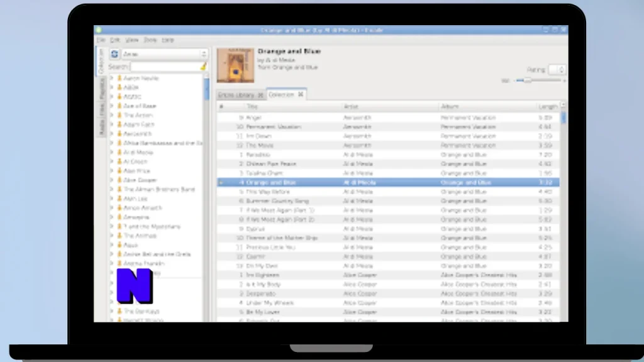Click the broom icon to clear search
This screenshot has height=362, width=644.
tap(203, 67)
